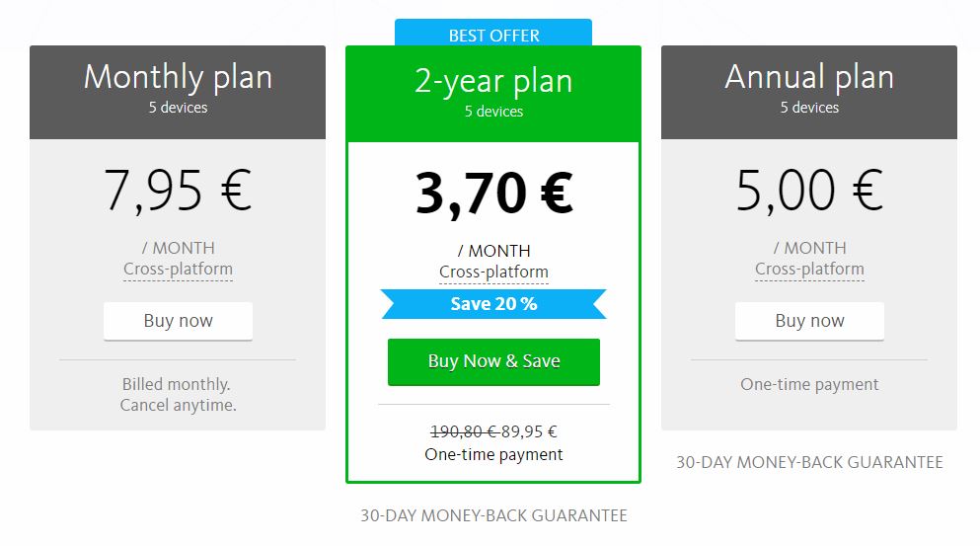This screenshot has height=546, width=980.
Task: Click Buy now under Annual plan
Action: tap(809, 321)
